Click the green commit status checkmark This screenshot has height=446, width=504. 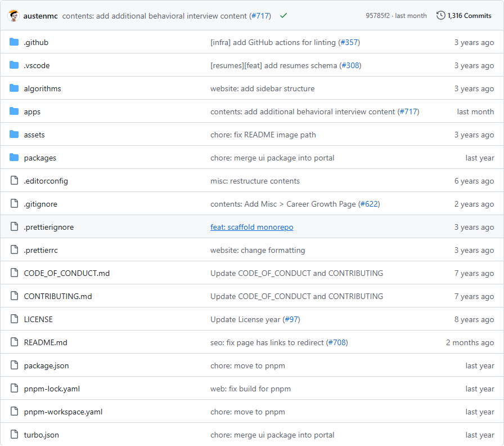coord(283,16)
